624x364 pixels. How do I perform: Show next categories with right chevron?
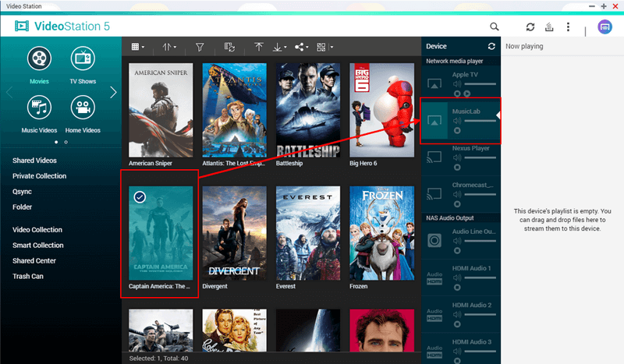[113, 92]
